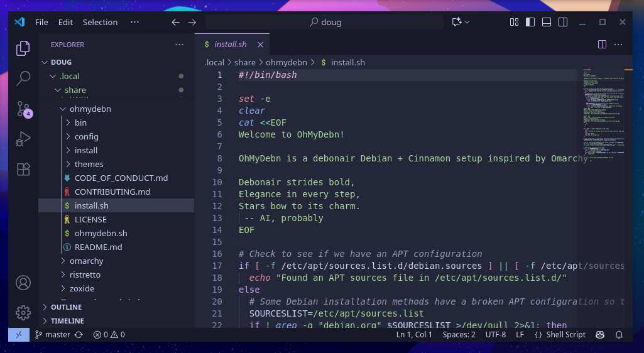This screenshot has height=353, width=644.
Task: Click the master branch indicator
Action: (x=53, y=335)
